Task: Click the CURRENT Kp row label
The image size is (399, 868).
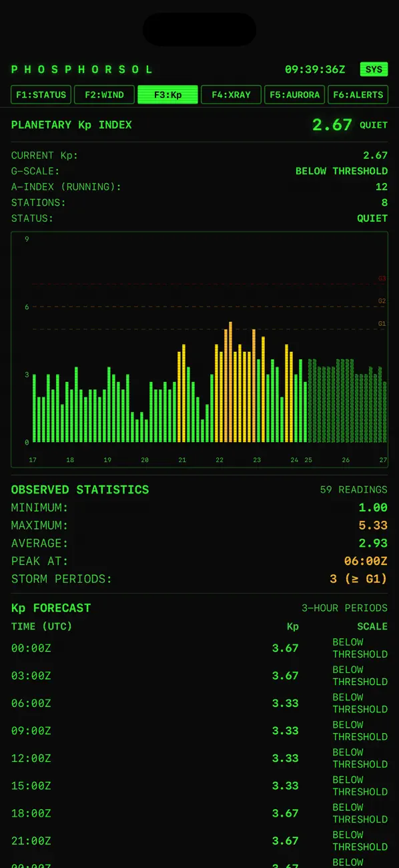Action: point(45,156)
